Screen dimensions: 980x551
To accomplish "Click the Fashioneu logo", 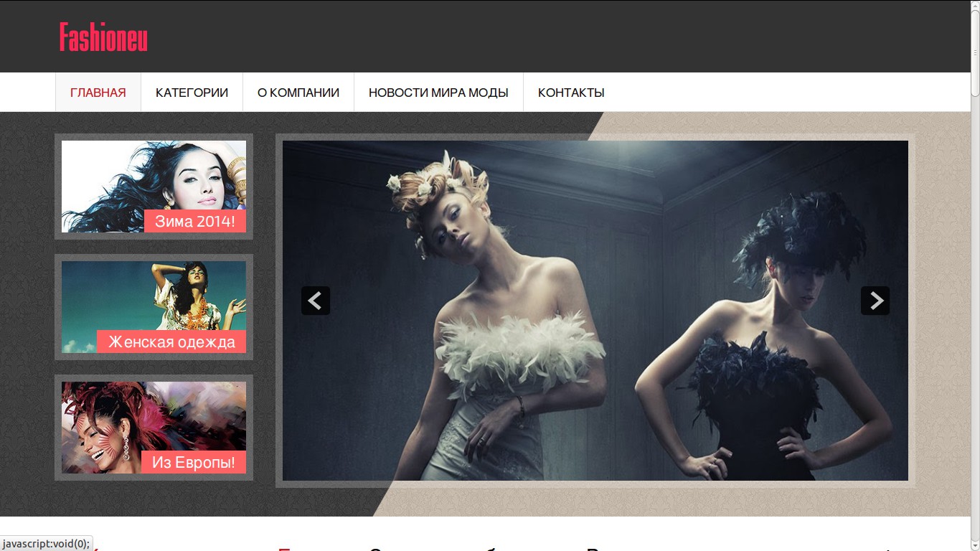I will (x=103, y=37).
